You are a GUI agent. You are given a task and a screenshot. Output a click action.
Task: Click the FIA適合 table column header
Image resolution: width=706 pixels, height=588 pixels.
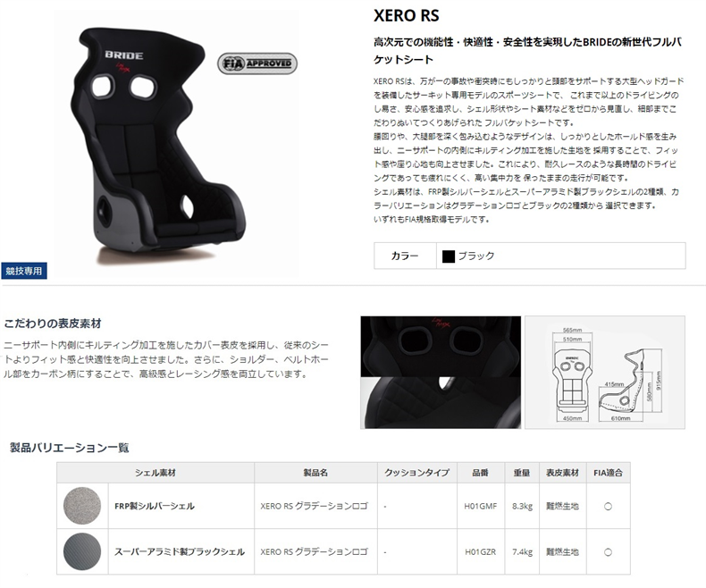pyautogui.click(x=608, y=473)
